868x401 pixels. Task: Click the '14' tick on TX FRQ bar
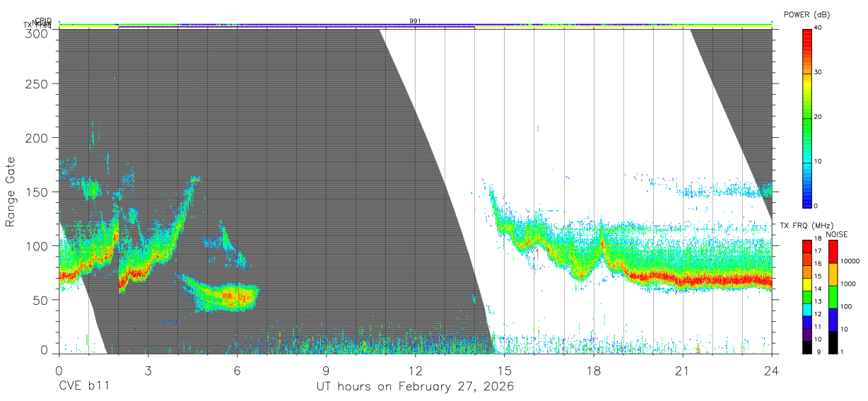pyautogui.click(x=819, y=289)
